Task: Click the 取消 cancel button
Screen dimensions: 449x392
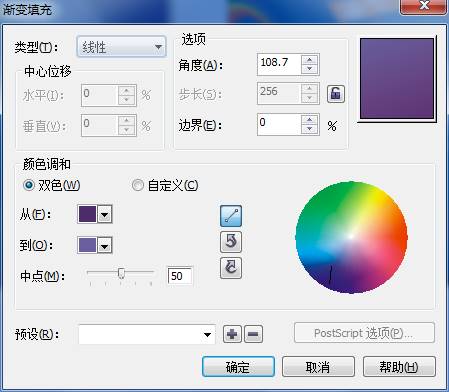Action: coord(318,367)
